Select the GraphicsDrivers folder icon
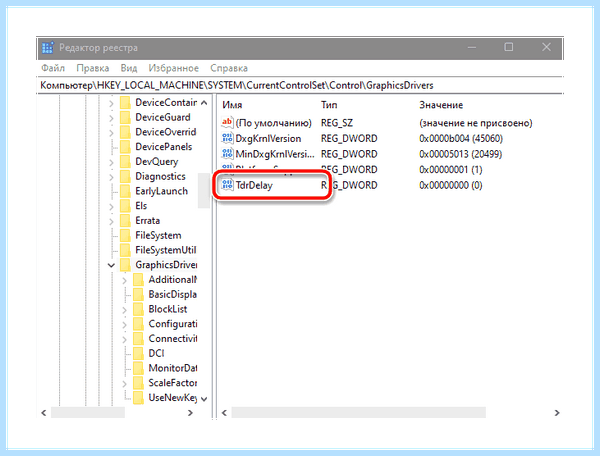The image size is (600, 456). tap(126, 265)
